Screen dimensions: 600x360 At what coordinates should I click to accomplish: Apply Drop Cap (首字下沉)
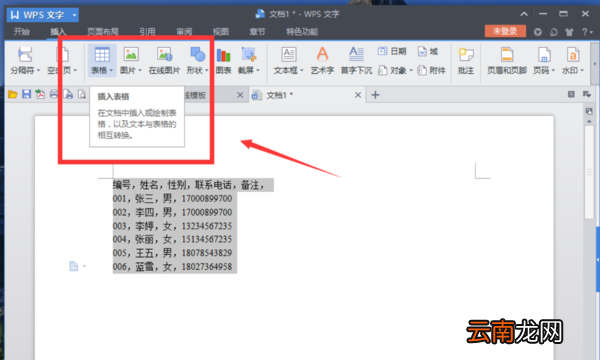(356, 60)
